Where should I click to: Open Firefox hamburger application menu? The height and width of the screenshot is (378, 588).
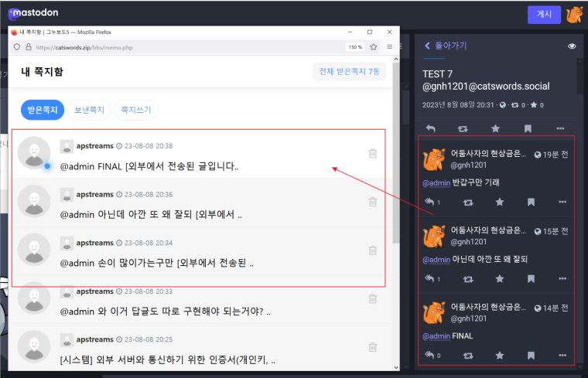[390, 47]
